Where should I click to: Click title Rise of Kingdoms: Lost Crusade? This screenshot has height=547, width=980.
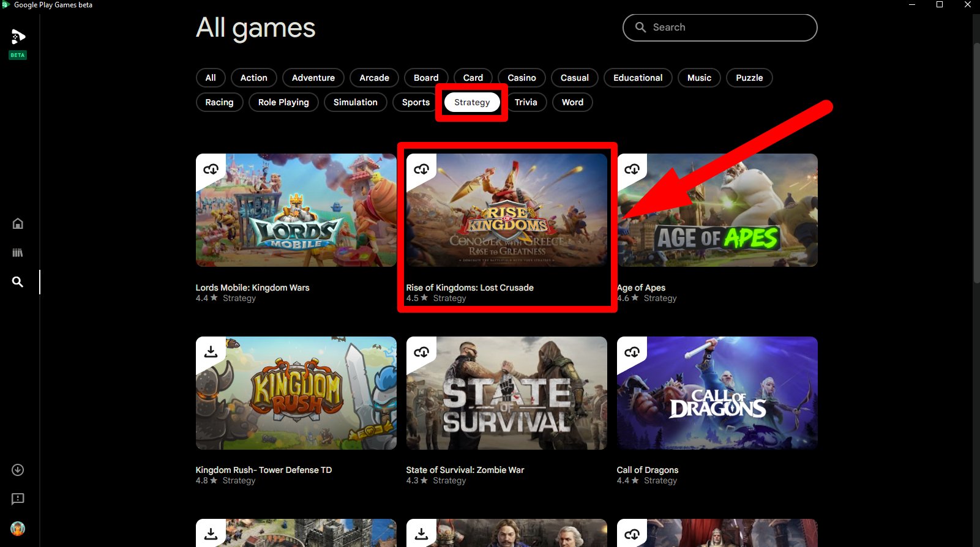tap(469, 288)
